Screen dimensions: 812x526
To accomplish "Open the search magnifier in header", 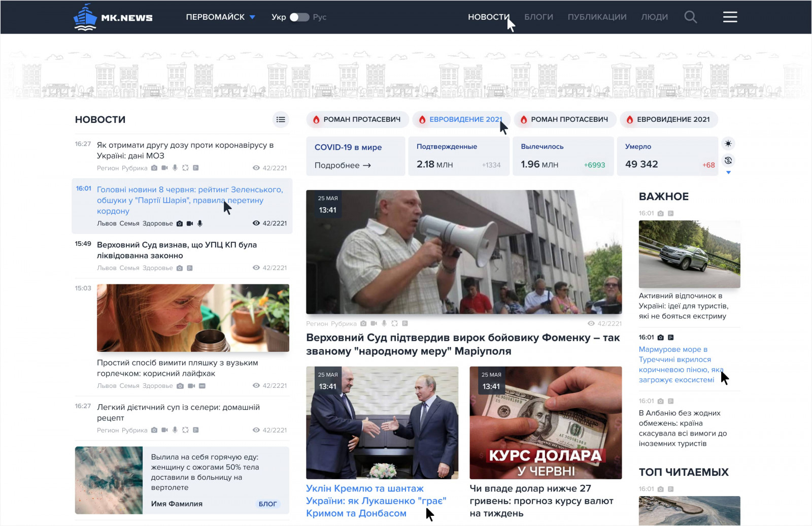I will (x=690, y=17).
